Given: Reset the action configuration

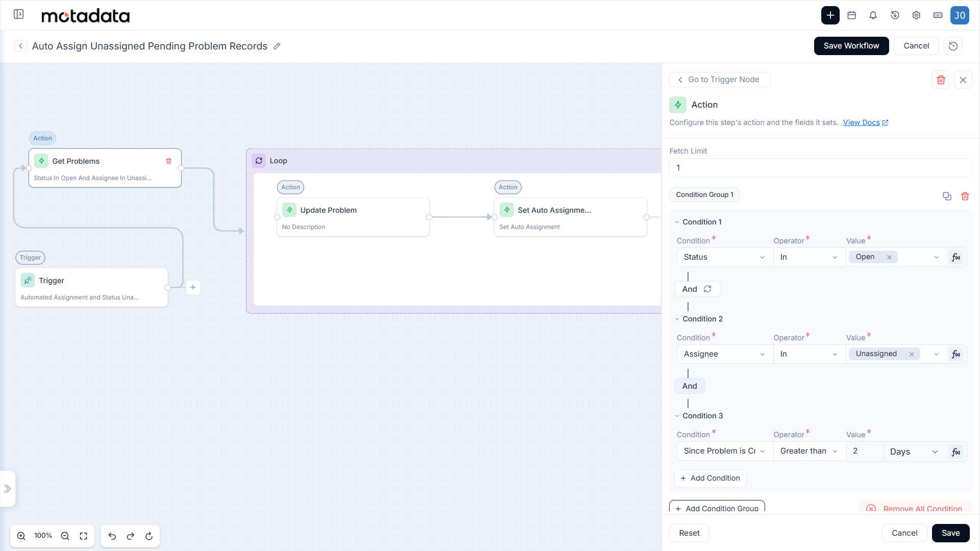Looking at the screenshot, I should 689,533.
